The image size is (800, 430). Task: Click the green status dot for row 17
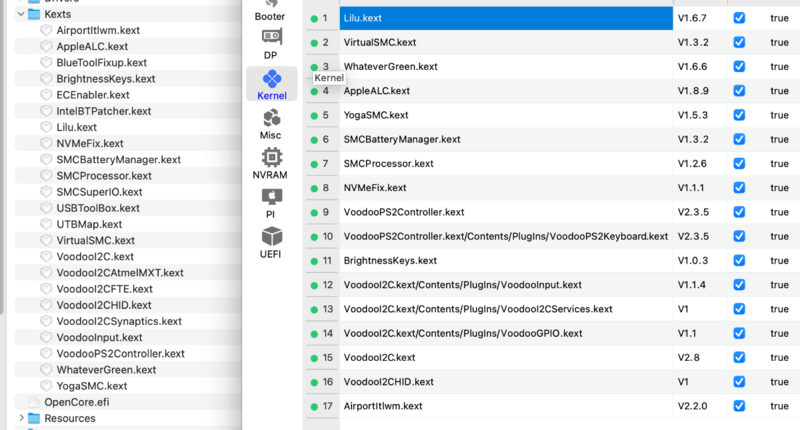coord(314,407)
